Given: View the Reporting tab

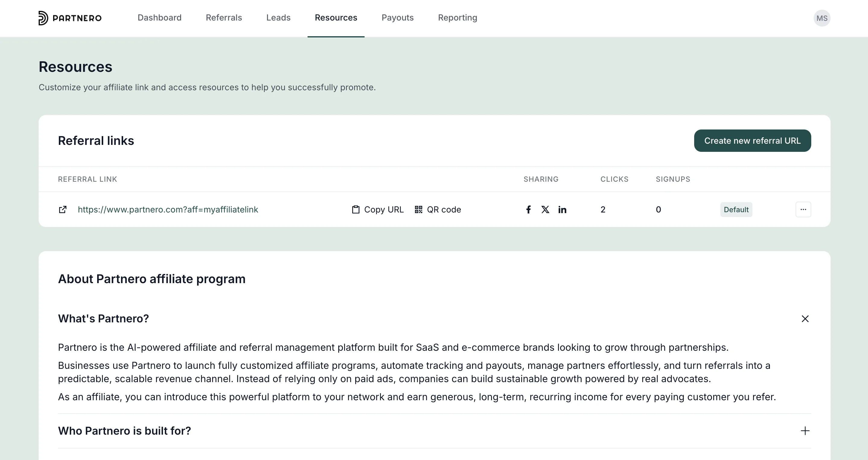Looking at the screenshot, I should pos(458,18).
